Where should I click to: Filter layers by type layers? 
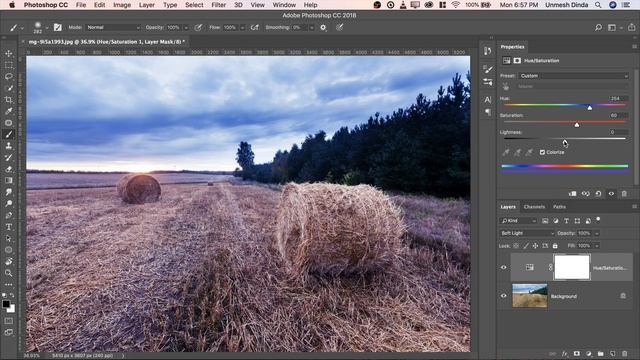pos(566,221)
